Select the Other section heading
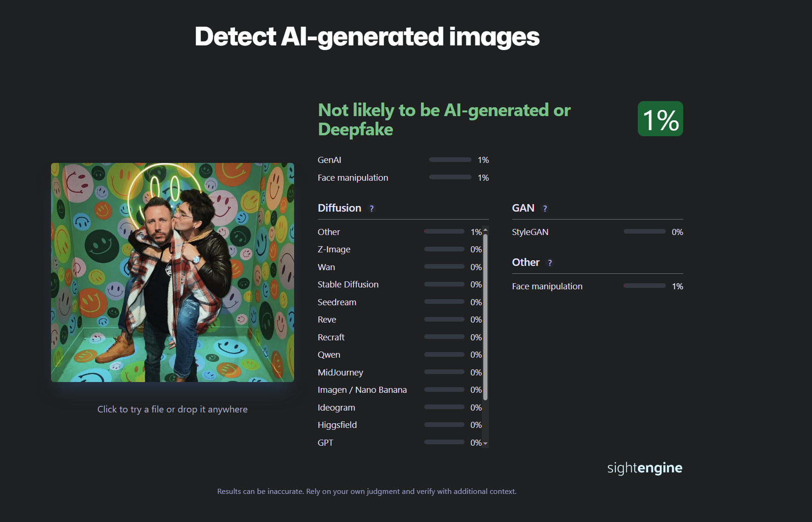Viewport: 812px width, 522px height. point(525,262)
